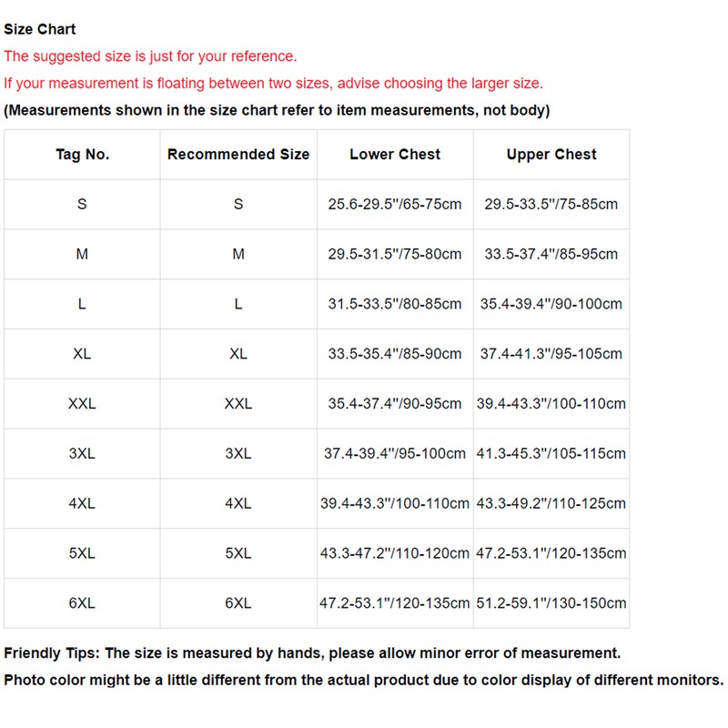Image resolution: width=728 pixels, height=728 pixels.
Task: Click the M recommended size cell
Action: pos(238,254)
